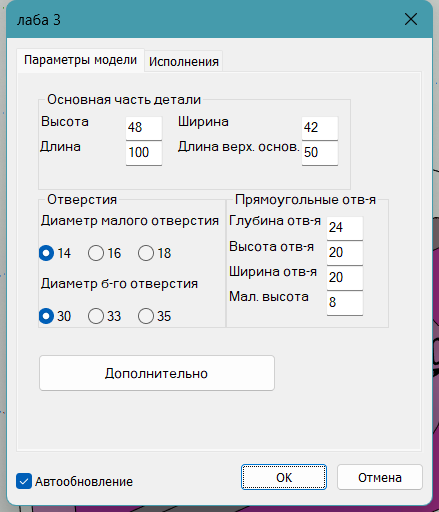Cancel with the Отмена button
Viewport: 439px width, 512px height.
pos(380,477)
